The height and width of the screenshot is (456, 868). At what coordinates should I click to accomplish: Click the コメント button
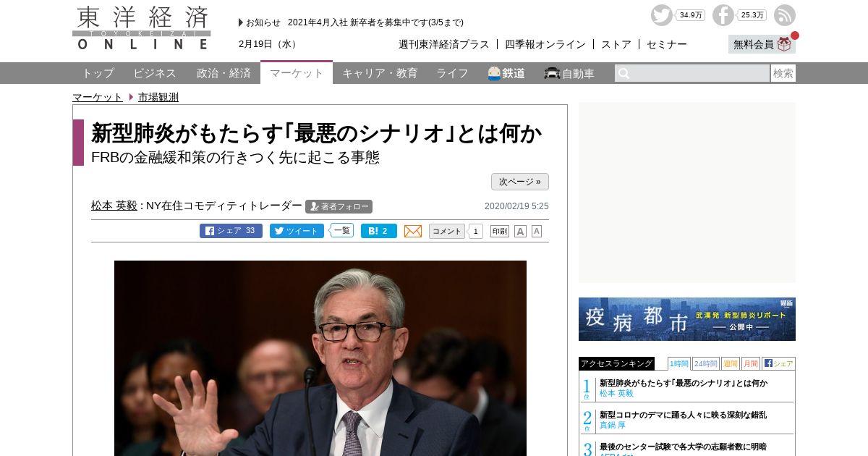[x=446, y=231]
